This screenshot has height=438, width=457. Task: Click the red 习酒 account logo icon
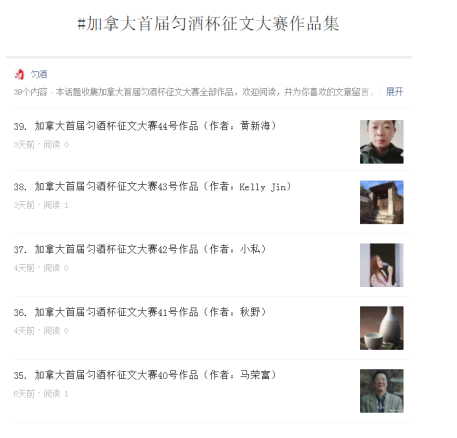(19, 74)
